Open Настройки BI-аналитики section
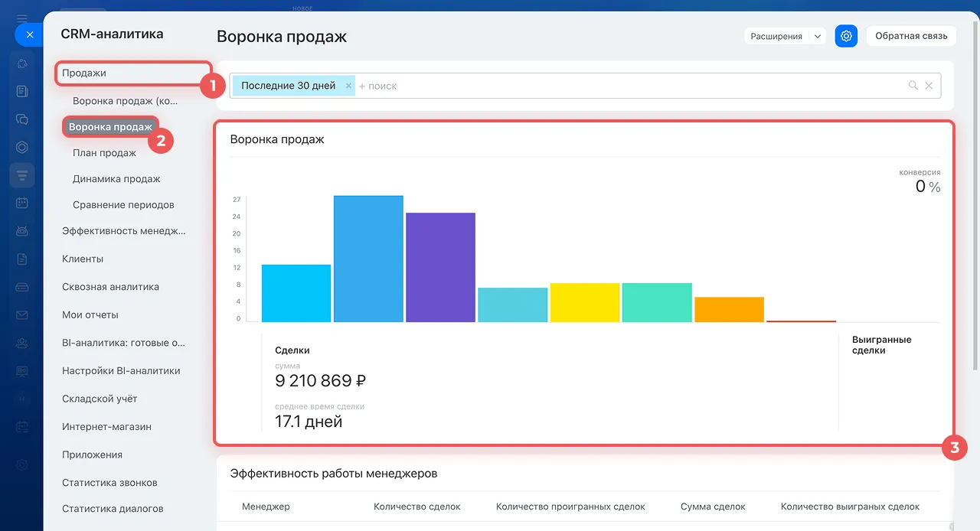The height and width of the screenshot is (531, 980). (121, 370)
